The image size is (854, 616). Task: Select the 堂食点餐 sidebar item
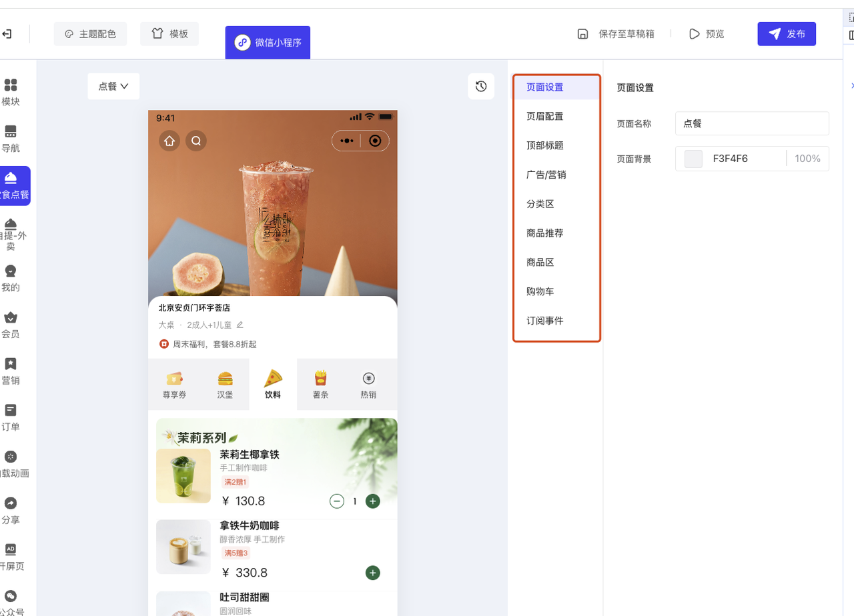13,185
